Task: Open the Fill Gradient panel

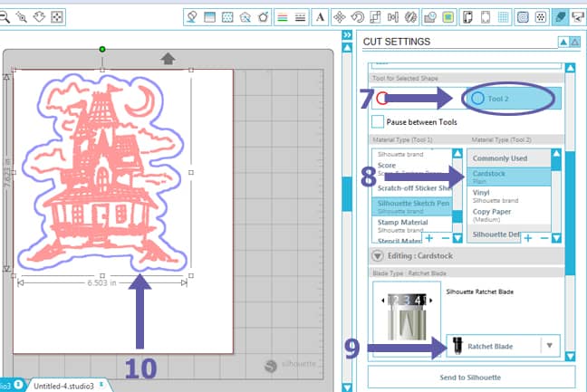Action: coord(209,17)
